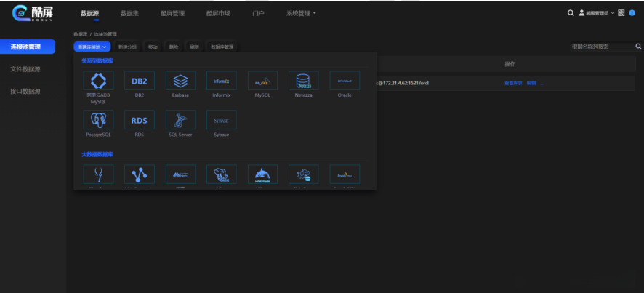Choose the SQL Server icon
This screenshot has height=293, width=644.
tap(180, 119)
